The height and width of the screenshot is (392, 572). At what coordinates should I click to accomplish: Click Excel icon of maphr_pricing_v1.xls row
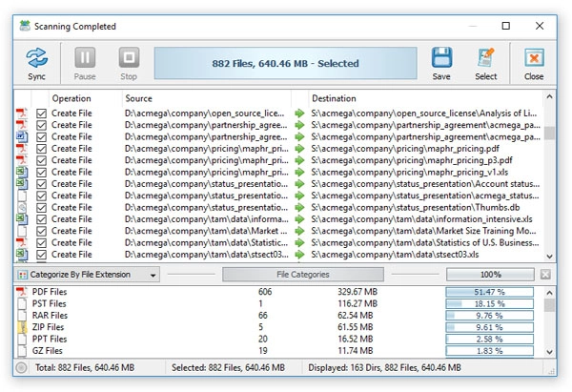click(22, 172)
